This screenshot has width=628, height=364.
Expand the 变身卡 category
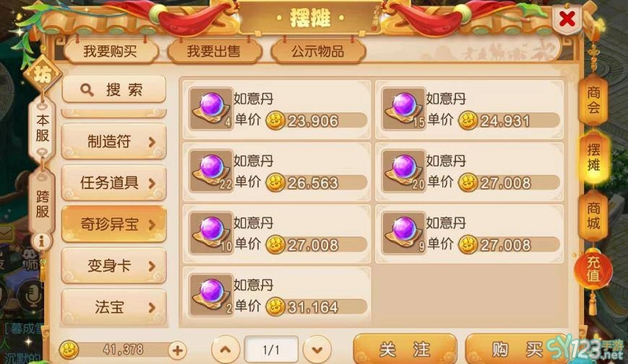tap(114, 266)
